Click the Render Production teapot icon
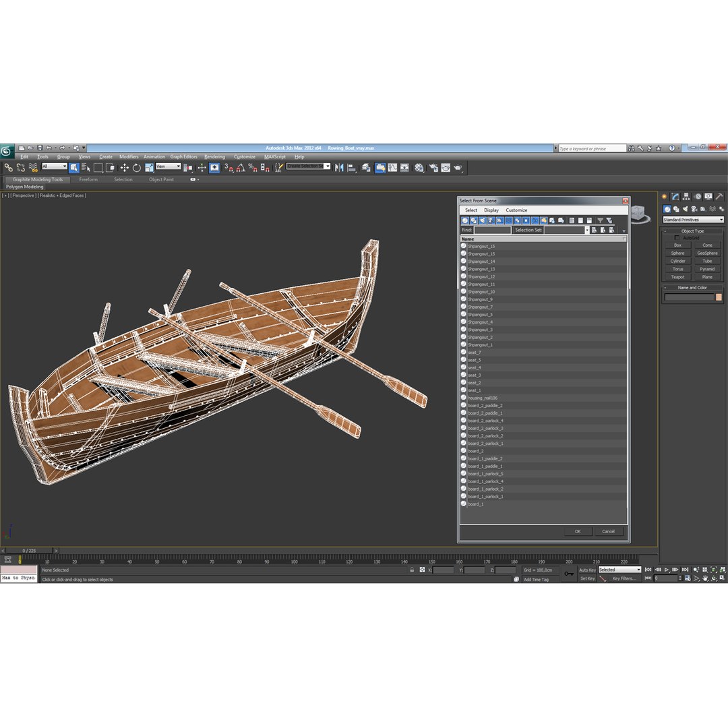 click(458, 168)
